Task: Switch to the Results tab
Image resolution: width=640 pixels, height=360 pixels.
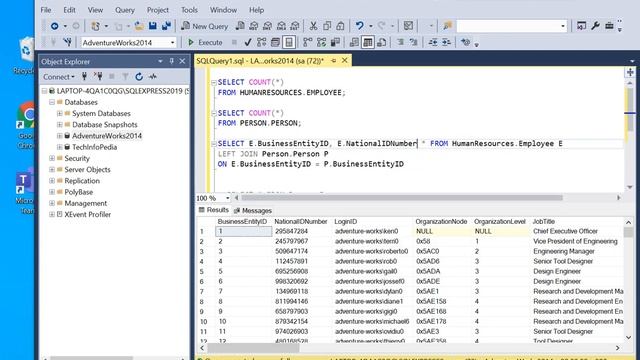Action: [213, 210]
